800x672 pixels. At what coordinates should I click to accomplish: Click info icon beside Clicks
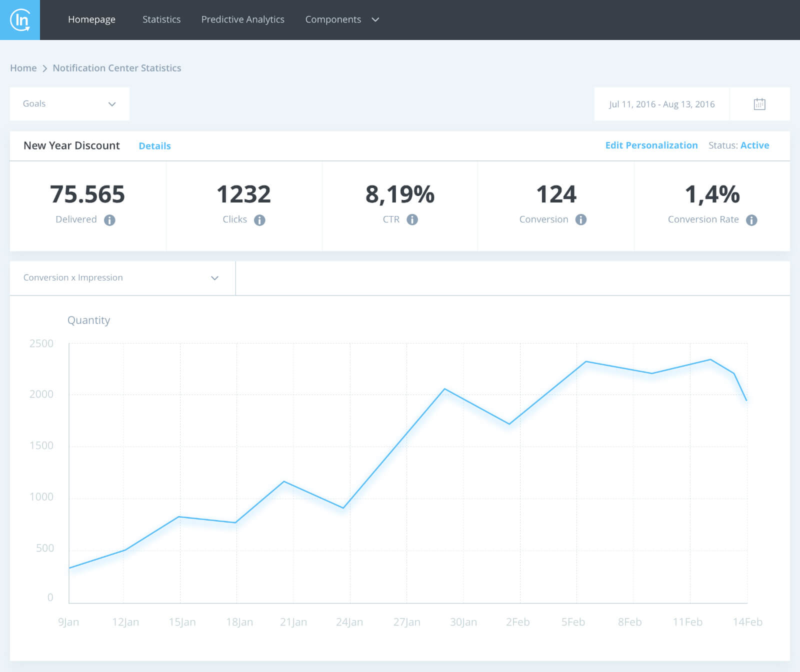(259, 220)
